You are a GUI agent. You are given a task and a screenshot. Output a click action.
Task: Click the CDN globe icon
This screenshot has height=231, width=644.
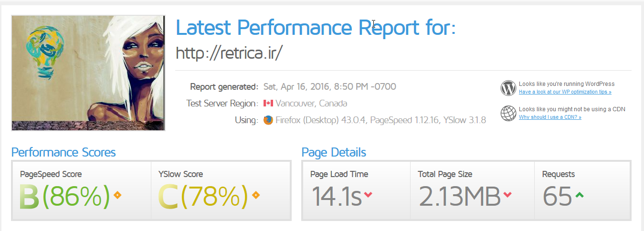pos(508,113)
